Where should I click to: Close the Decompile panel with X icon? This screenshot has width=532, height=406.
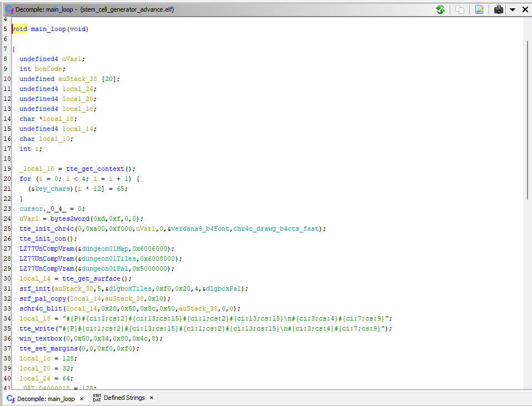(x=525, y=9)
